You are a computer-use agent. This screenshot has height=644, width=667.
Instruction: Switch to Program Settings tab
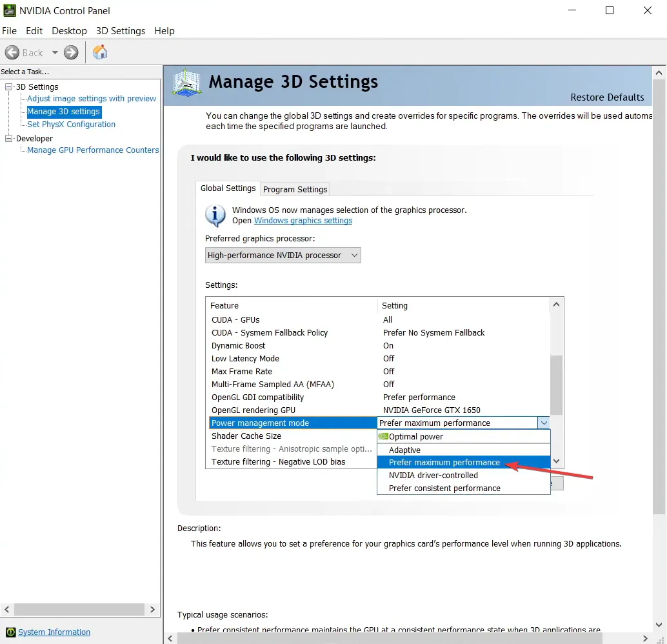tap(295, 190)
